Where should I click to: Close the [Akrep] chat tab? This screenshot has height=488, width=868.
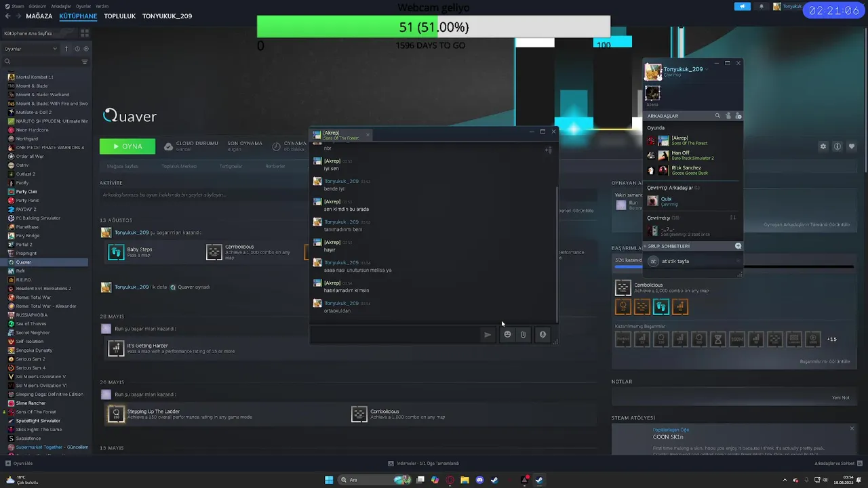(368, 135)
